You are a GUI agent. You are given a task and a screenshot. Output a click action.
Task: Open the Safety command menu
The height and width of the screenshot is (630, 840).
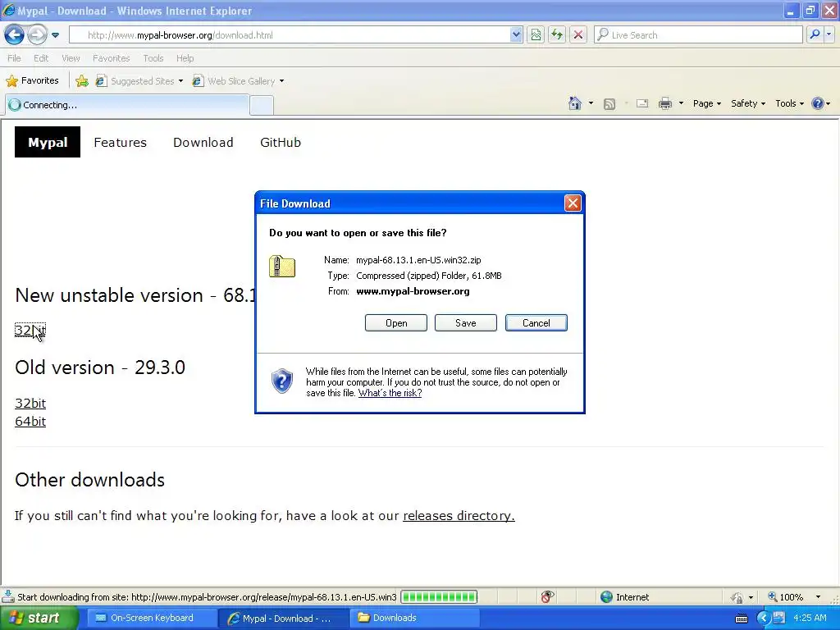tap(748, 103)
